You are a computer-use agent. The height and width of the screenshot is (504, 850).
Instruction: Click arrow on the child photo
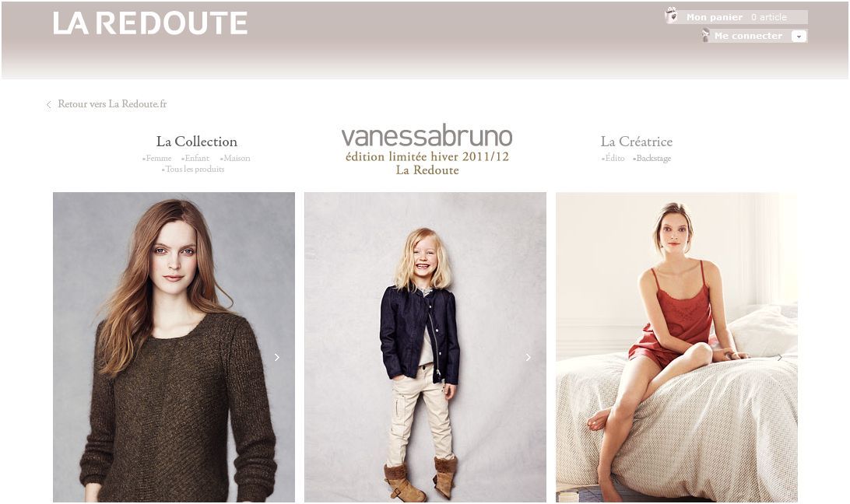tap(529, 357)
